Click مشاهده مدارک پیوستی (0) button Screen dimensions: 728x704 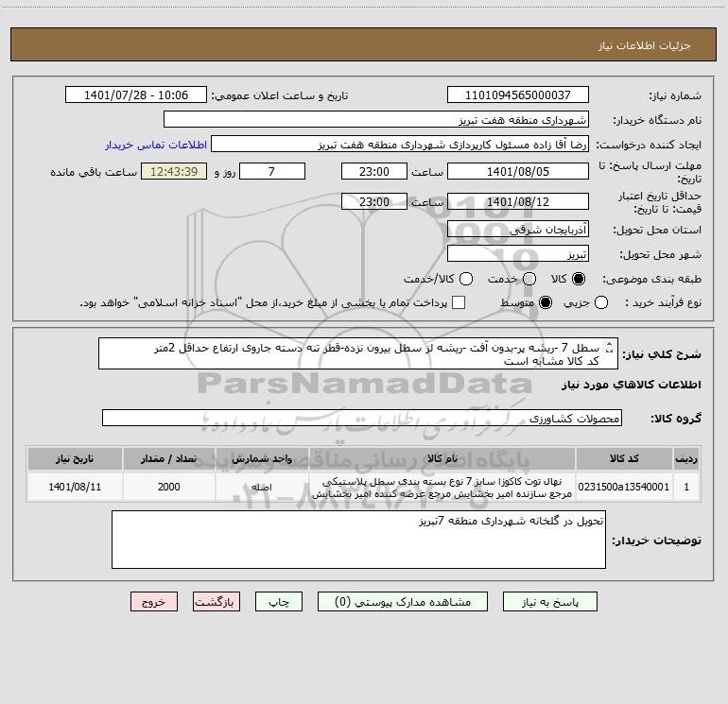403,601
